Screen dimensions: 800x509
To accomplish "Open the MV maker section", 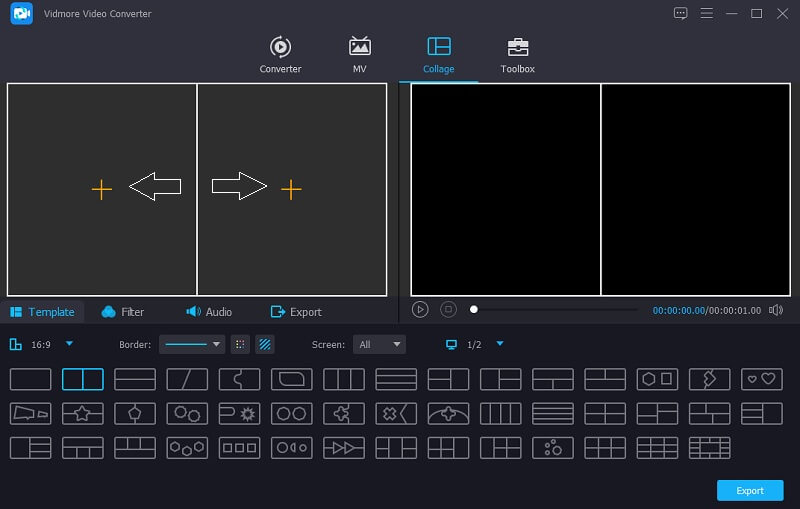I will click(x=360, y=54).
